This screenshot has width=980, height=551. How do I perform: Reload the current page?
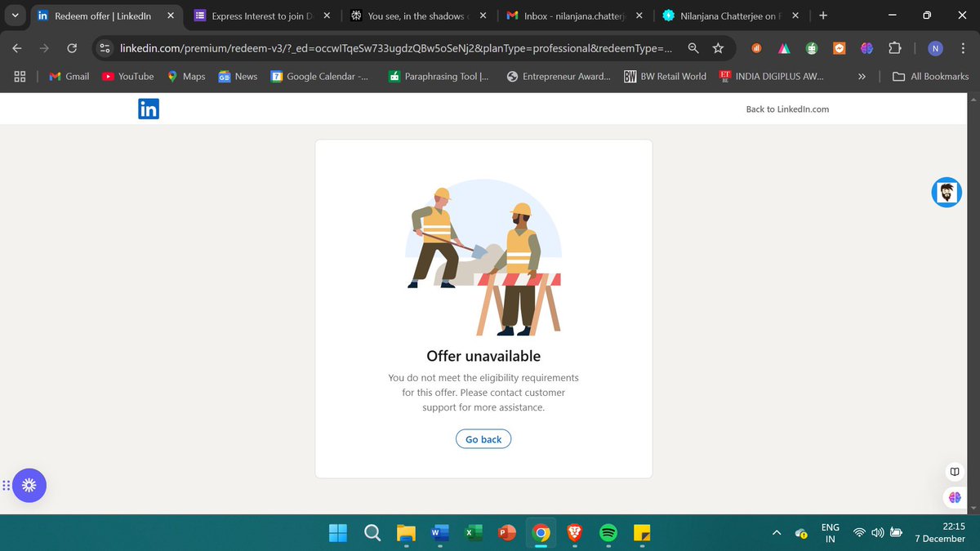[x=72, y=48]
